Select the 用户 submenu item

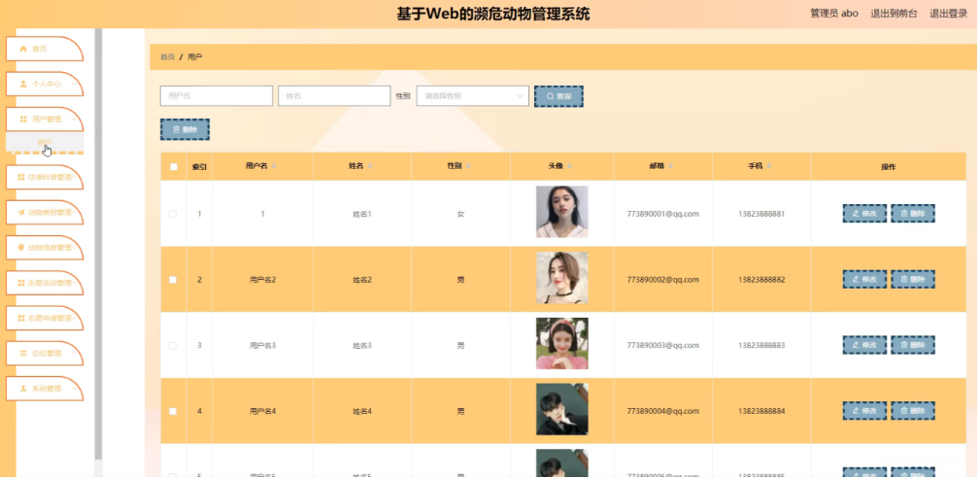[x=45, y=142]
